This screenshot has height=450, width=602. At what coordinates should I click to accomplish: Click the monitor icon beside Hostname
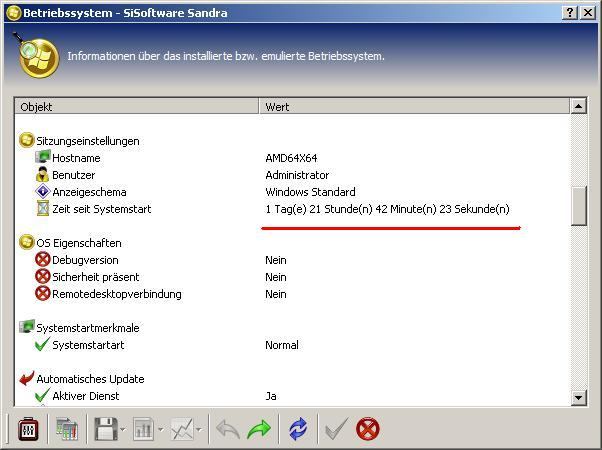point(43,157)
